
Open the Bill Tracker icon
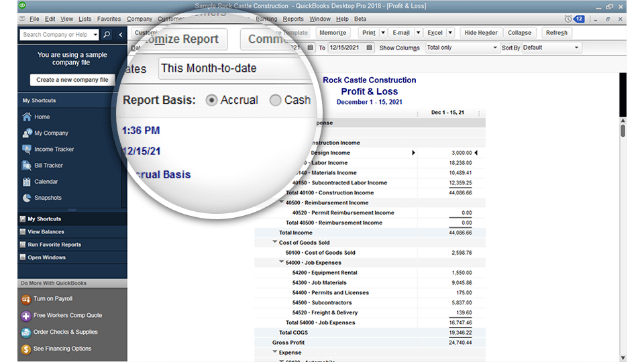click(27, 166)
